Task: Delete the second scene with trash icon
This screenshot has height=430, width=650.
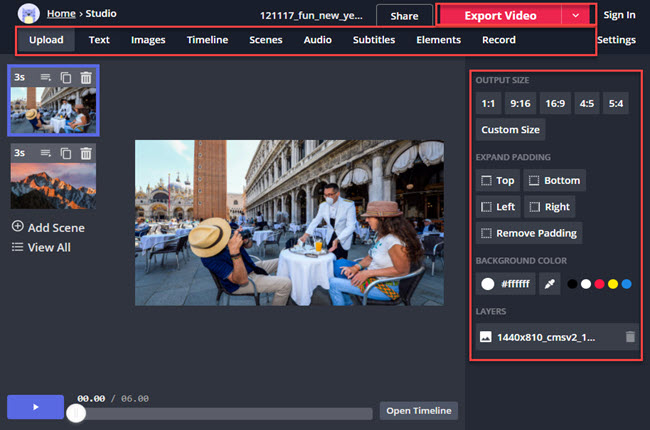Action: tap(86, 153)
